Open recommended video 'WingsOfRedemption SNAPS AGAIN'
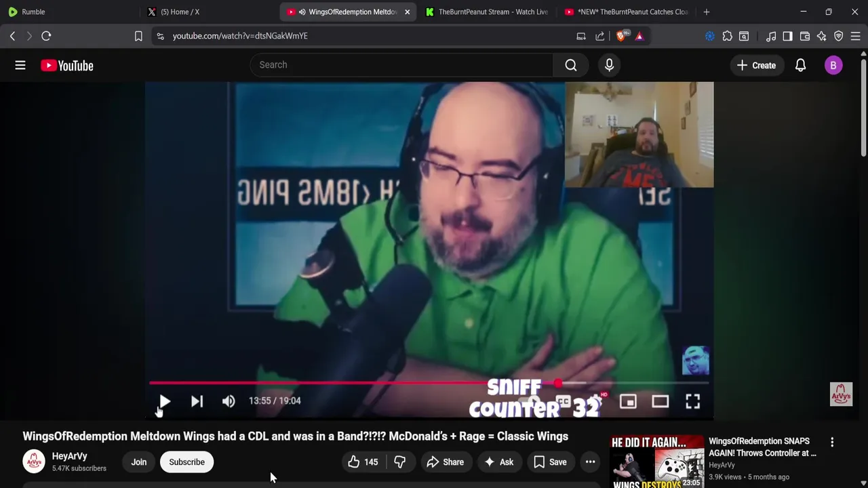Viewport: 868px width, 488px height. (763, 447)
